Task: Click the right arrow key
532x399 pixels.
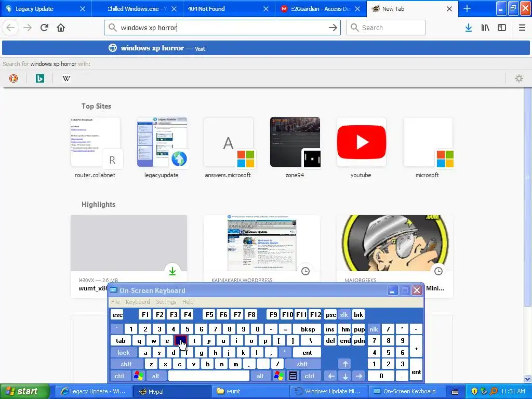Action: [358, 376]
